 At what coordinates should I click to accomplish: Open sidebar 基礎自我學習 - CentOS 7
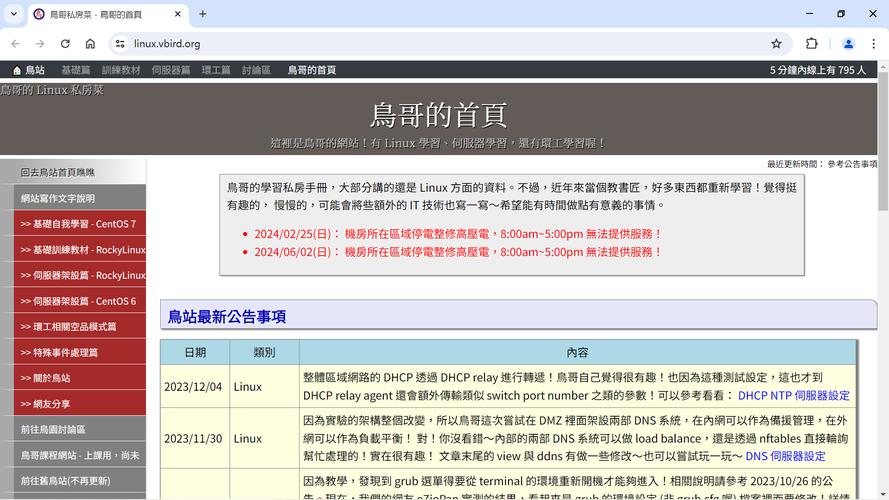click(x=79, y=224)
